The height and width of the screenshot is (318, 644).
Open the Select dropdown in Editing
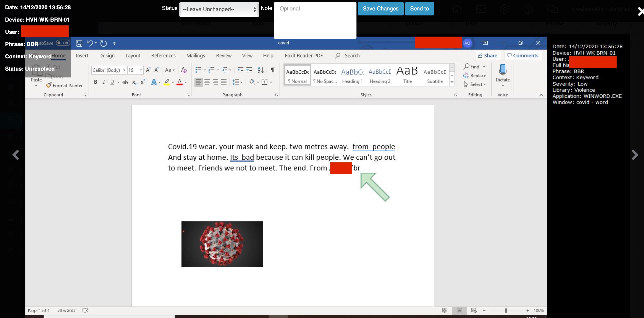click(x=474, y=84)
